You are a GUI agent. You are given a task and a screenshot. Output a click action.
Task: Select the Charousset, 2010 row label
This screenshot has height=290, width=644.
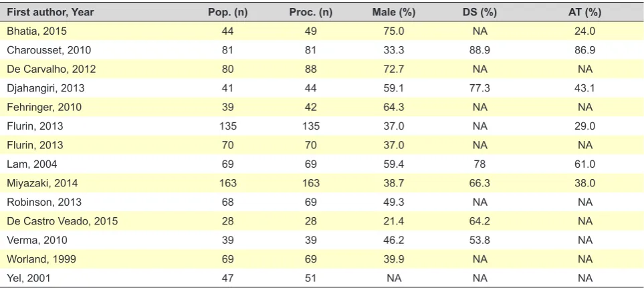(49, 50)
